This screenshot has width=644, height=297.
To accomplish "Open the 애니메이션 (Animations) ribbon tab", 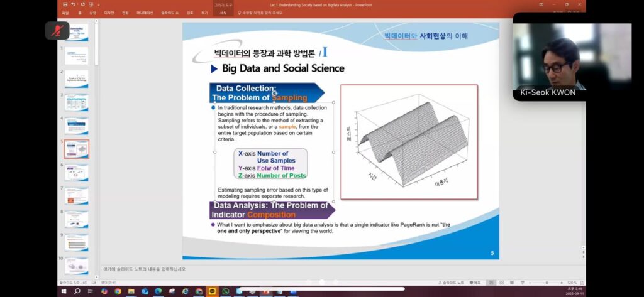I will click(x=145, y=13).
